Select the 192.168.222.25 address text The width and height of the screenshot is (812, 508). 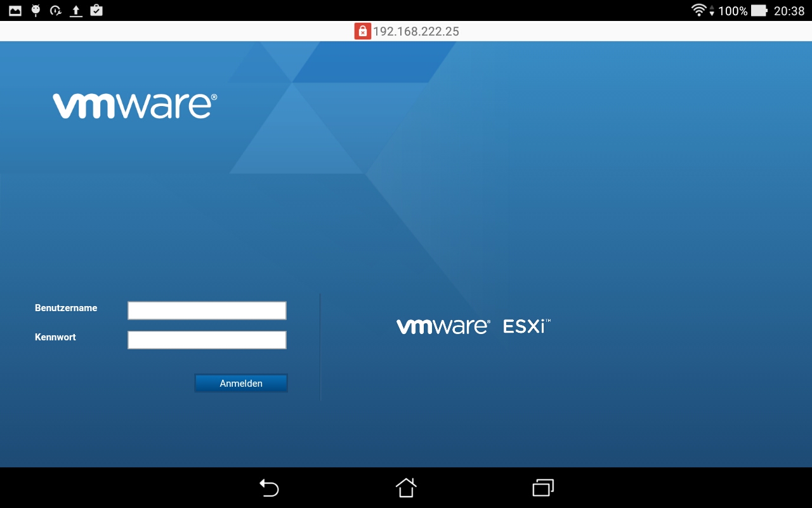(416, 31)
